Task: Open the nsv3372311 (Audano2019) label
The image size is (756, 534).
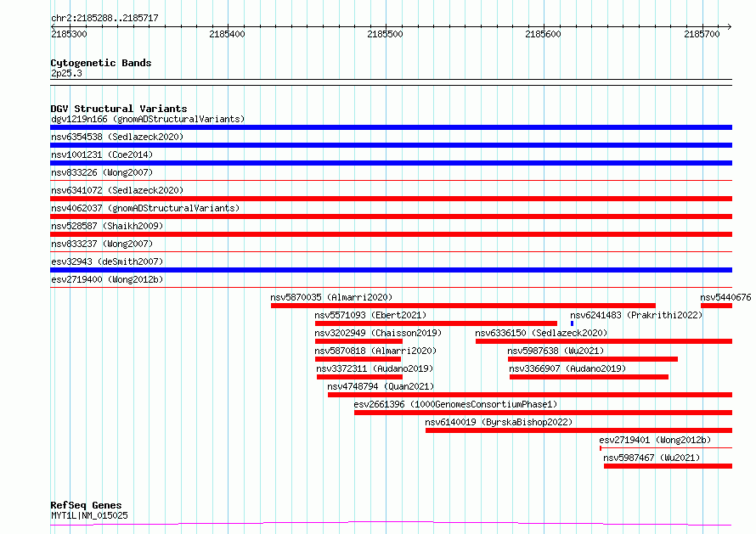Action: pos(375,368)
